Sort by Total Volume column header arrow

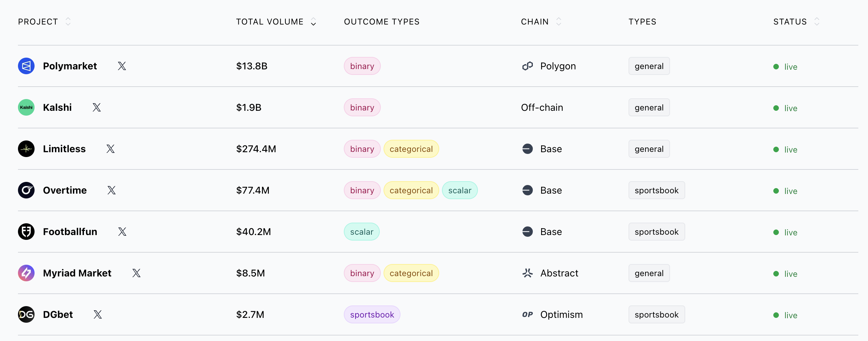313,22
